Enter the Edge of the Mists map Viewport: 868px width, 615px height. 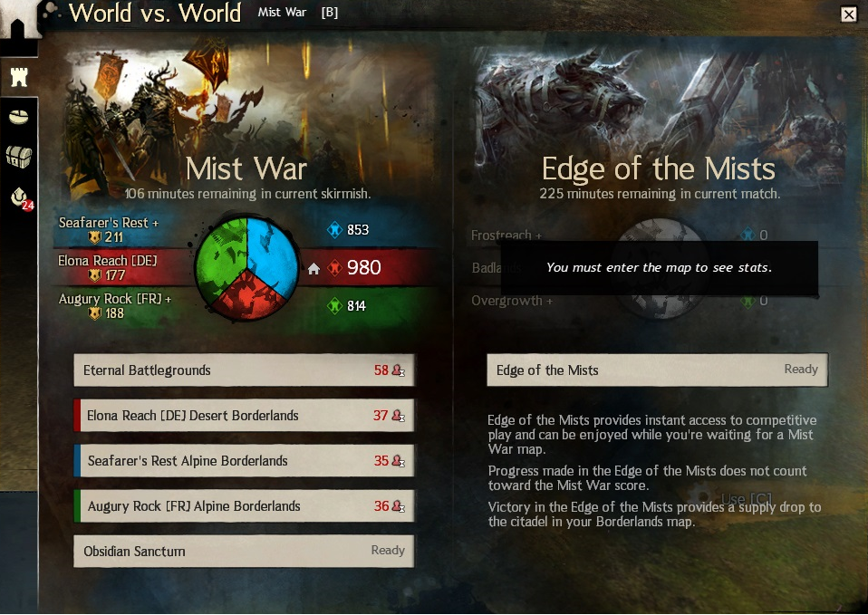point(657,370)
